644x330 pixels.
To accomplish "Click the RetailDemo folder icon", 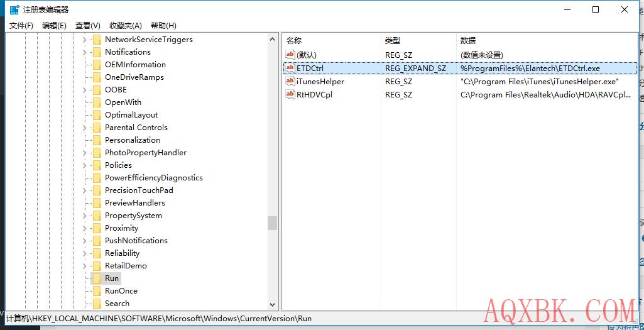I will pyautogui.click(x=97, y=266).
